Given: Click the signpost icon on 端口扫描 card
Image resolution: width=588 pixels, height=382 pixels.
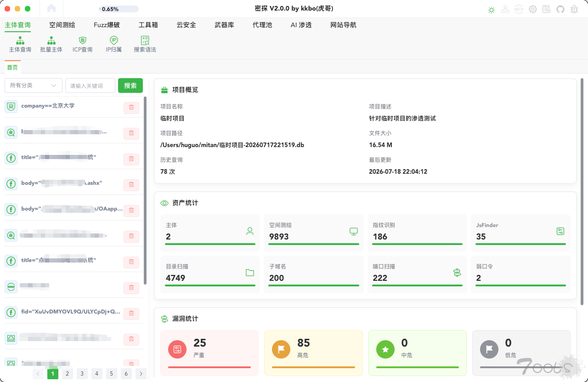Looking at the screenshot, I should point(457,273).
